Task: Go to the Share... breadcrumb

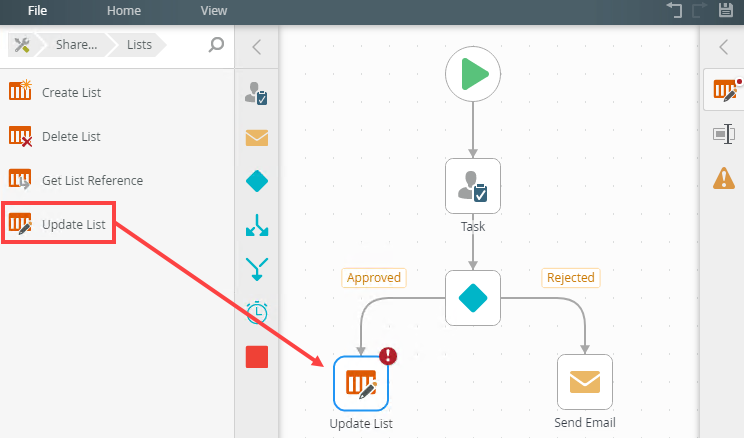Action: click(76, 45)
